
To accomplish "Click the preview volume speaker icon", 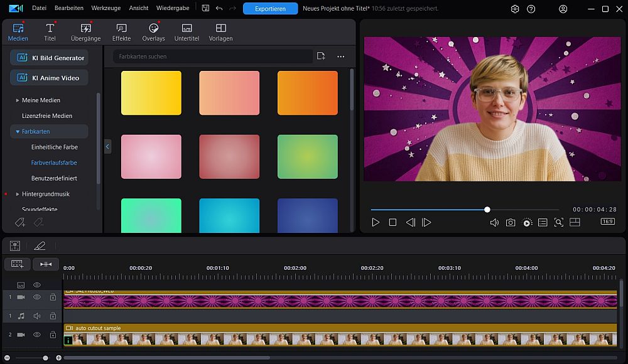I will 494,222.
